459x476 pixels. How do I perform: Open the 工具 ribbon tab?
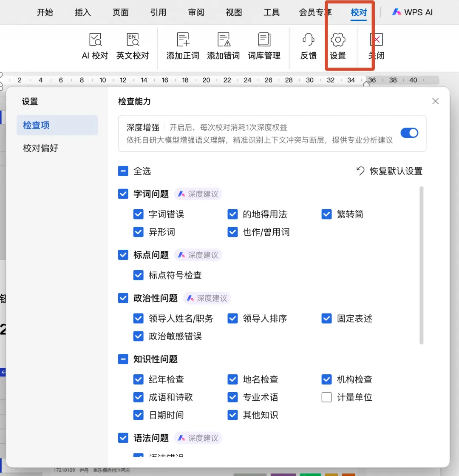tap(272, 12)
